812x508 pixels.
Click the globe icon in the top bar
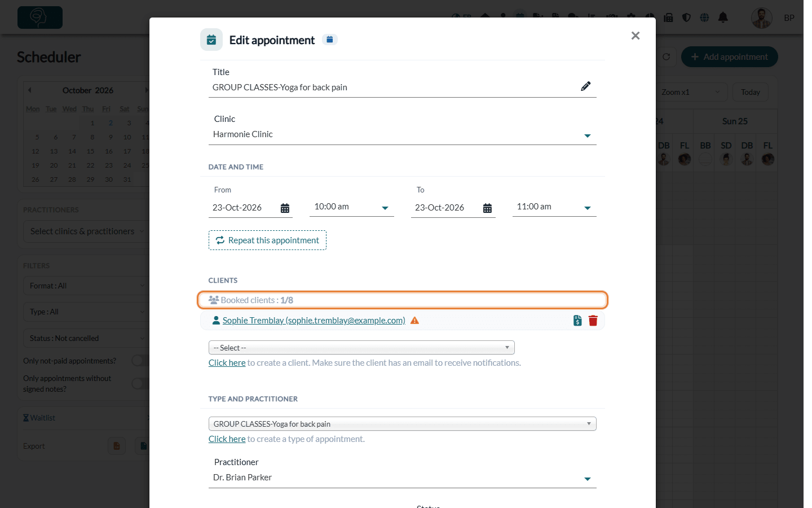coord(704,17)
